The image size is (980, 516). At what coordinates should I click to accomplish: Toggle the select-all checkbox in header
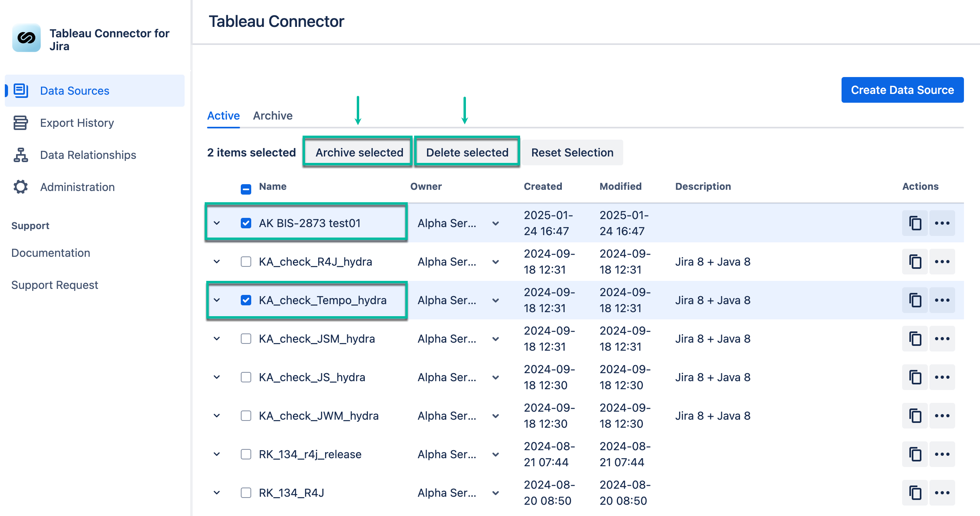(x=246, y=189)
